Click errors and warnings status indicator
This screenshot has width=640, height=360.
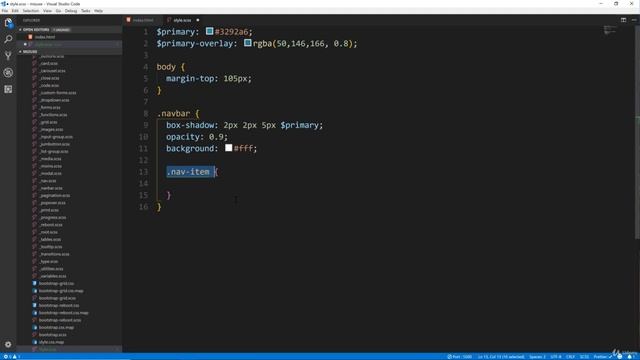(12, 357)
